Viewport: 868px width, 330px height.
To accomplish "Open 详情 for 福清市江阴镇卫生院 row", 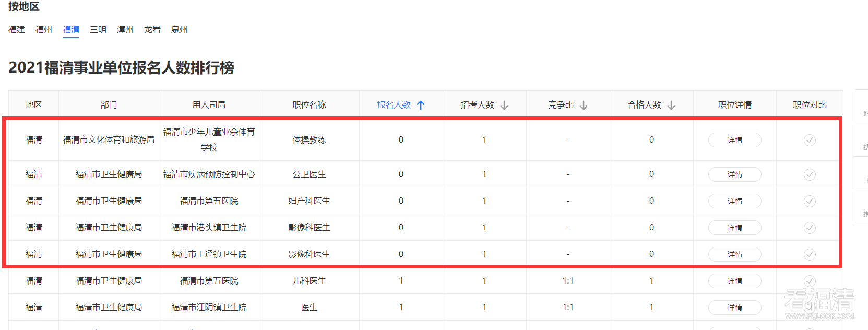I will (x=734, y=308).
